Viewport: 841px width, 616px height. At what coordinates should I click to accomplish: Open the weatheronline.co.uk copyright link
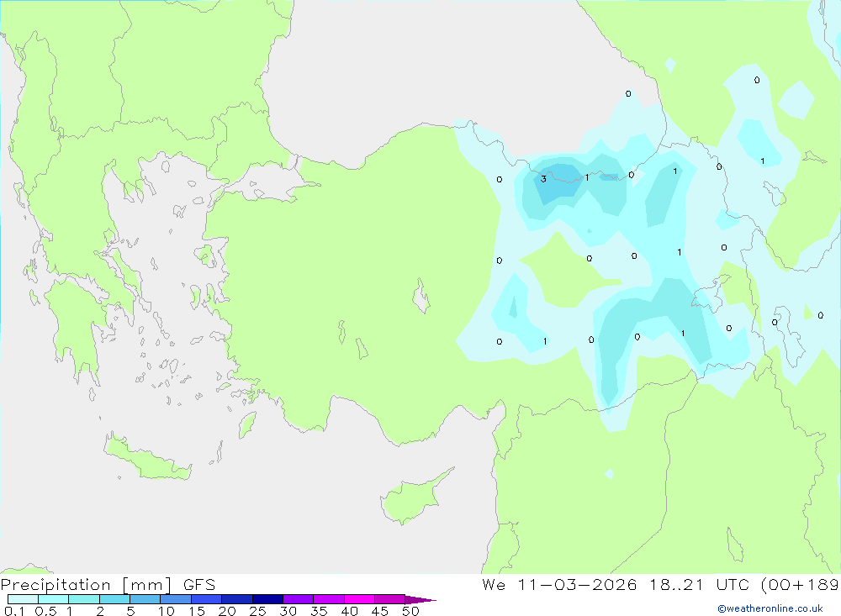click(x=770, y=608)
